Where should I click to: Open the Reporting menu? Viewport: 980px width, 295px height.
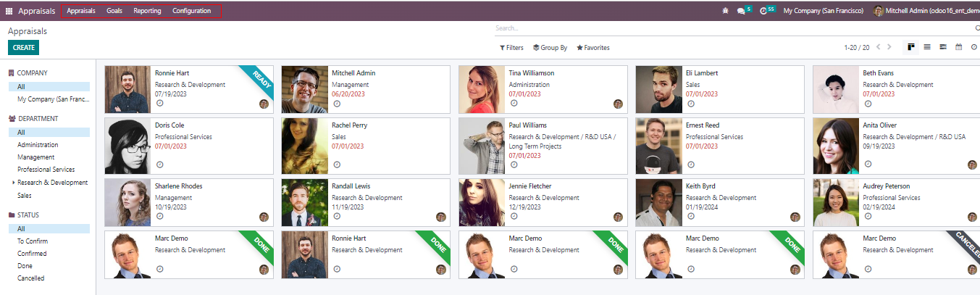[x=147, y=11]
